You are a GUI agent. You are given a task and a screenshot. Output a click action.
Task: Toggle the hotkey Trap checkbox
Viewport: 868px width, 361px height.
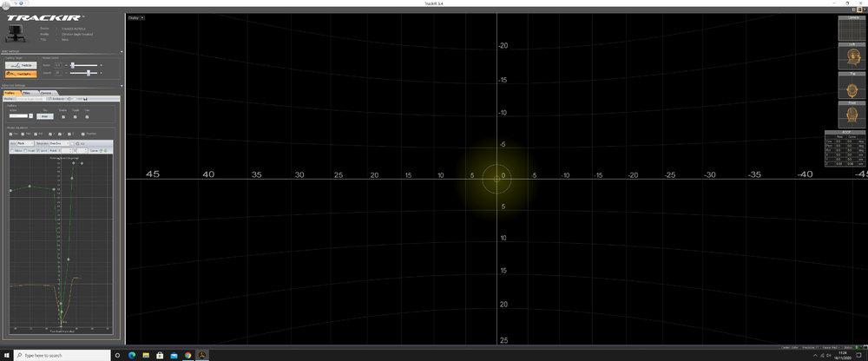click(87, 117)
